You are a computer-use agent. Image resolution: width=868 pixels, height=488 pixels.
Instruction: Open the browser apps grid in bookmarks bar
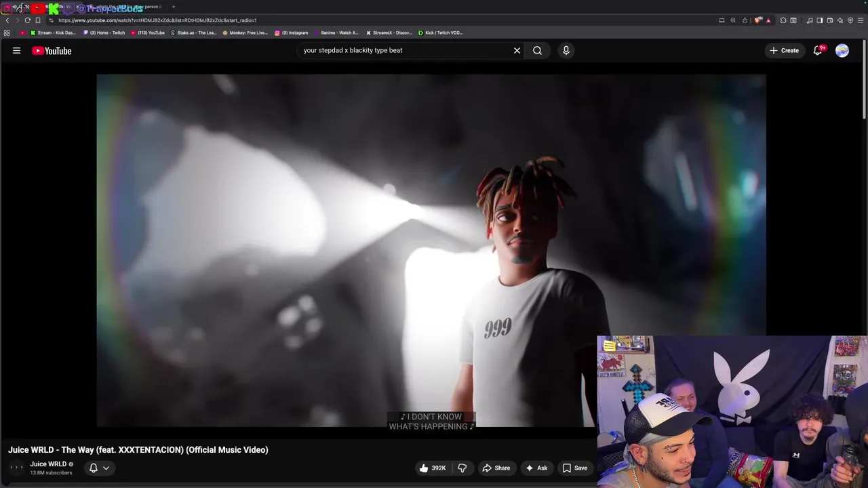(7, 33)
